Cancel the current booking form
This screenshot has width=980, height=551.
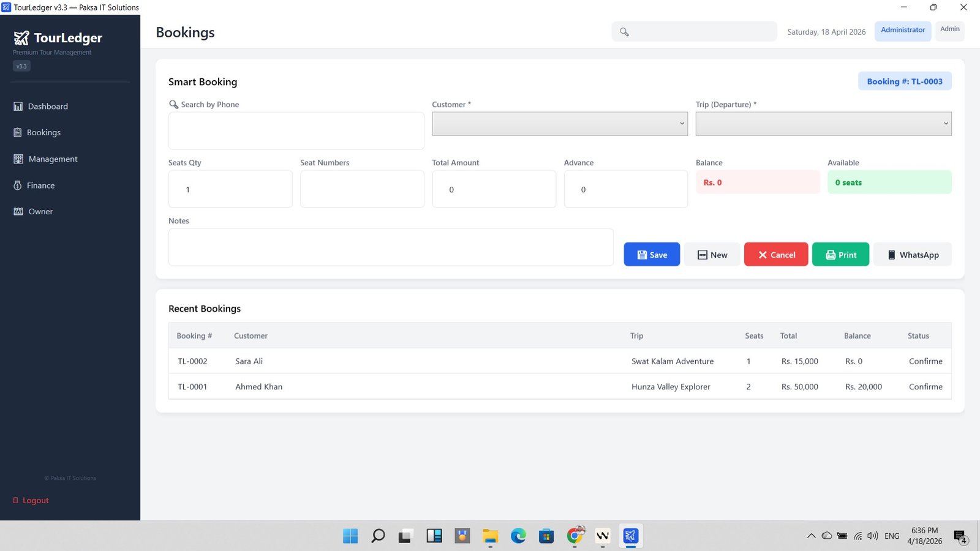[775, 254]
